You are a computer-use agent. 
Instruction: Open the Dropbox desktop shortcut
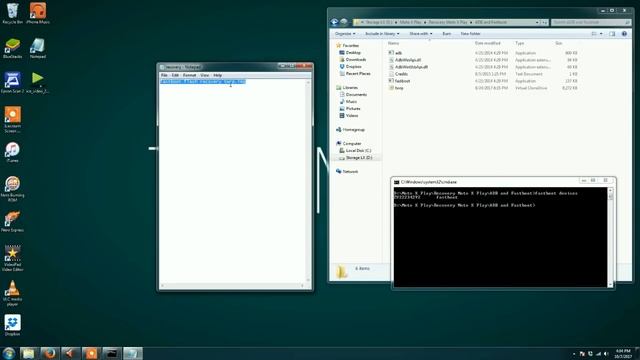(12, 325)
